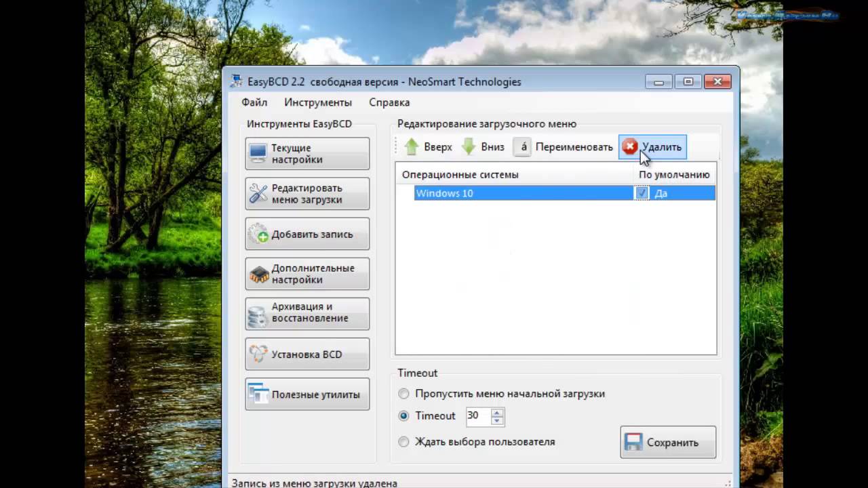868x488 pixels.
Task: Decrease the timeout value with down arrow
Action: (497, 420)
